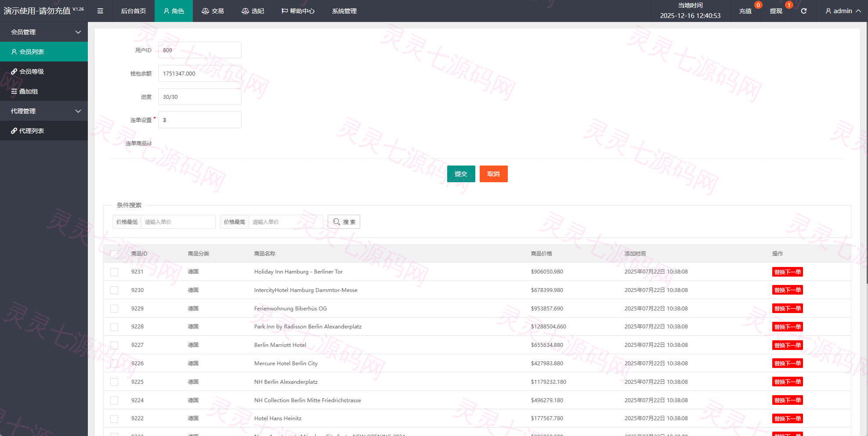The image size is (868, 436).
Task: Tick the checkbox for product 9228
Action: tap(114, 327)
